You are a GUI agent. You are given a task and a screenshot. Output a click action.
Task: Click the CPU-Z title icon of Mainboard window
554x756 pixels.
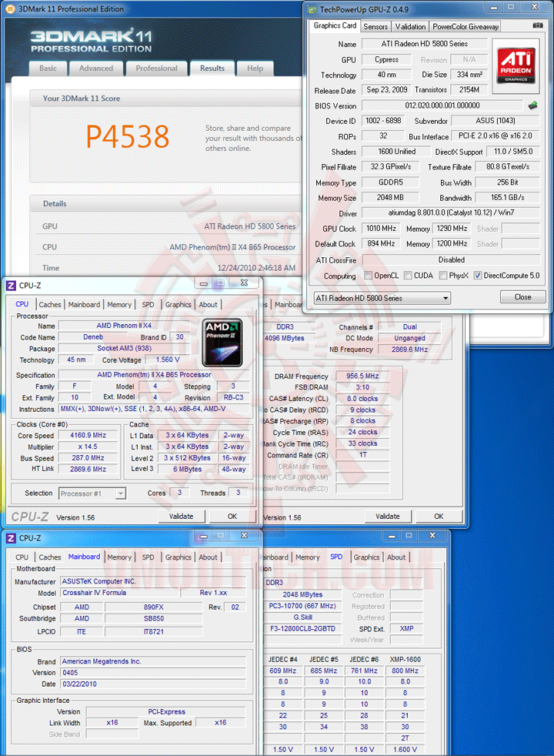pyautogui.click(x=11, y=538)
